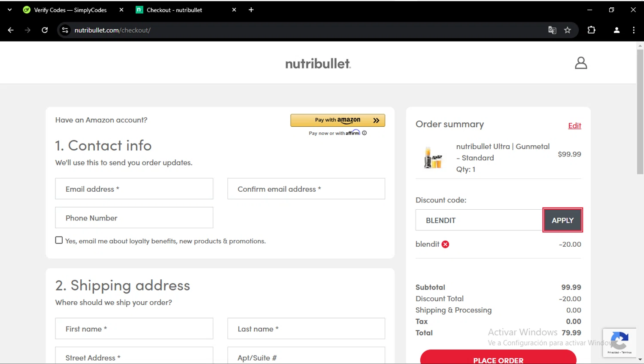The height and width of the screenshot is (364, 644).
Task: Click the Qty: 1 text
Action: 466,169
